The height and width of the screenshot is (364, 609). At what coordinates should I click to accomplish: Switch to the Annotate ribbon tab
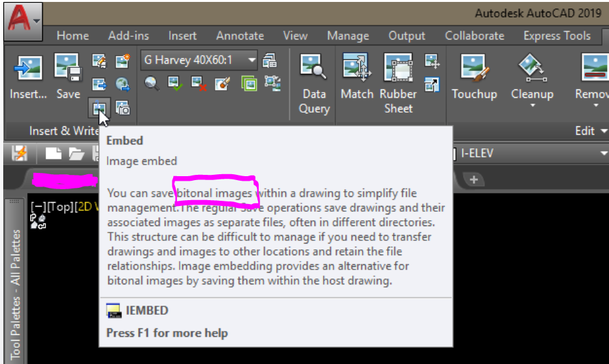point(240,36)
